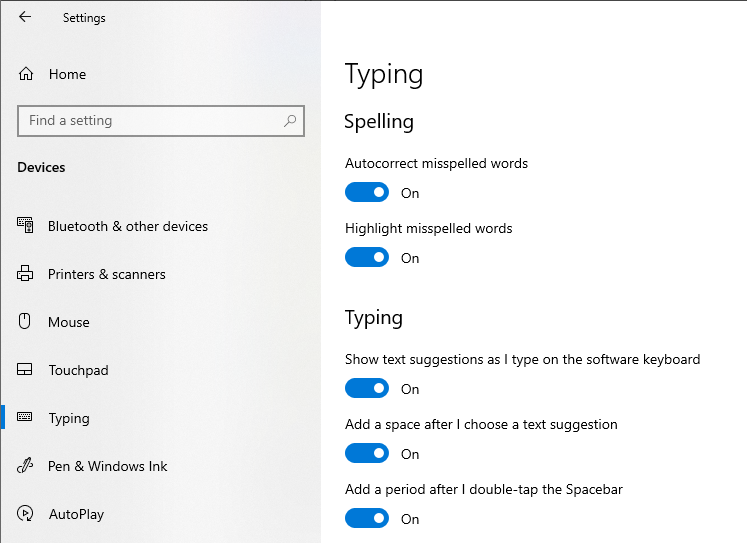
Task: Click the Pen & Windows Ink icon
Action: pyautogui.click(x=26, y=466)
